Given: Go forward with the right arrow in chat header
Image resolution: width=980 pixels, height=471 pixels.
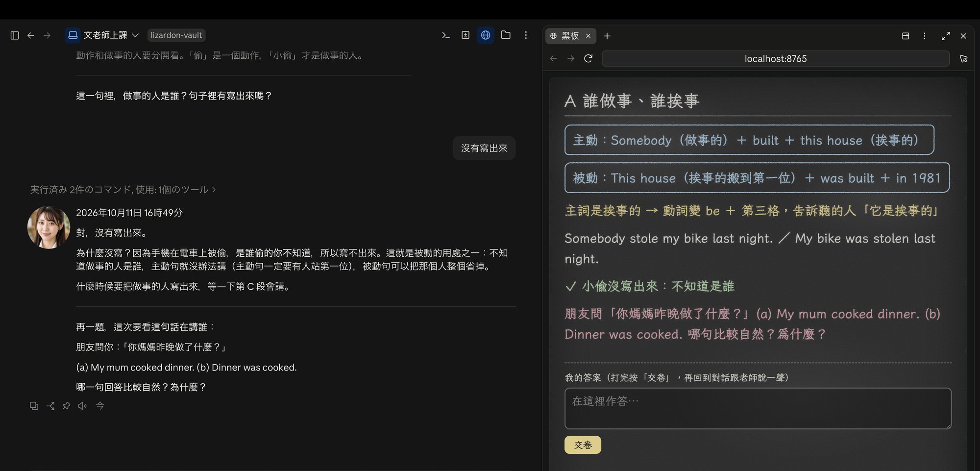Looking at the screenshot, I should pos(47,35).
